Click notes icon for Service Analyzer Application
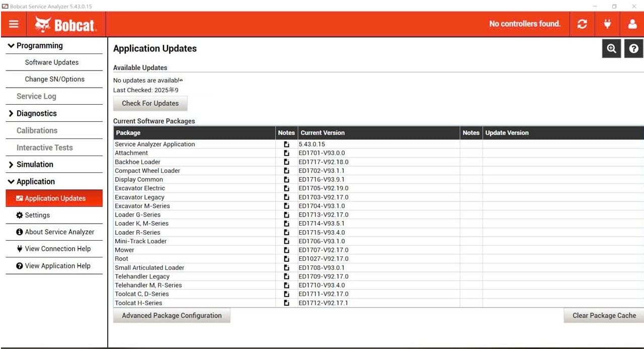This screenshot has height=349, width=644. (286, 144)
